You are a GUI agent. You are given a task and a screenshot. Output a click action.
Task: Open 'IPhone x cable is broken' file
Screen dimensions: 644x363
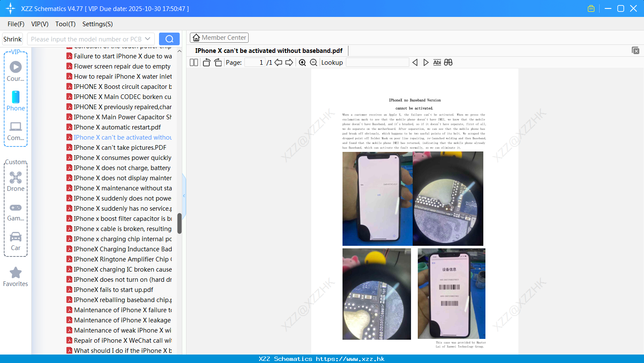coord(119,228)
